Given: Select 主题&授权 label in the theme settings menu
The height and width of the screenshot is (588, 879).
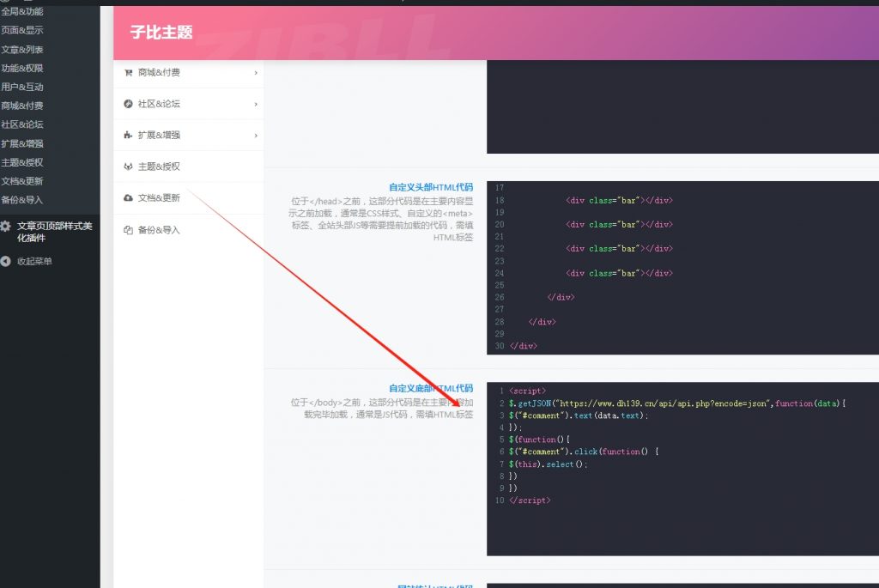Looking at the screenshot, I should [159, 167].
